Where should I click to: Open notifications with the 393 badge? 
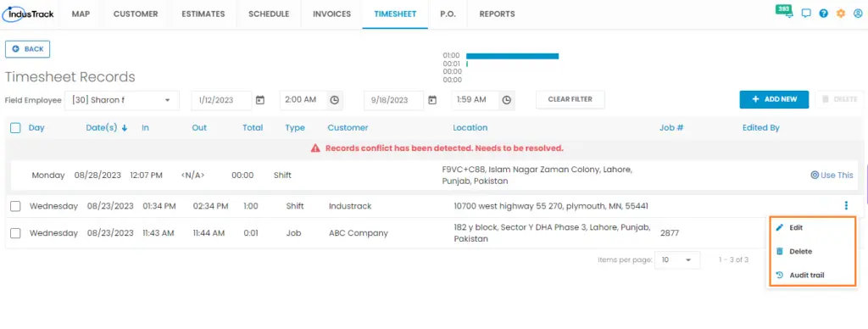784,12
